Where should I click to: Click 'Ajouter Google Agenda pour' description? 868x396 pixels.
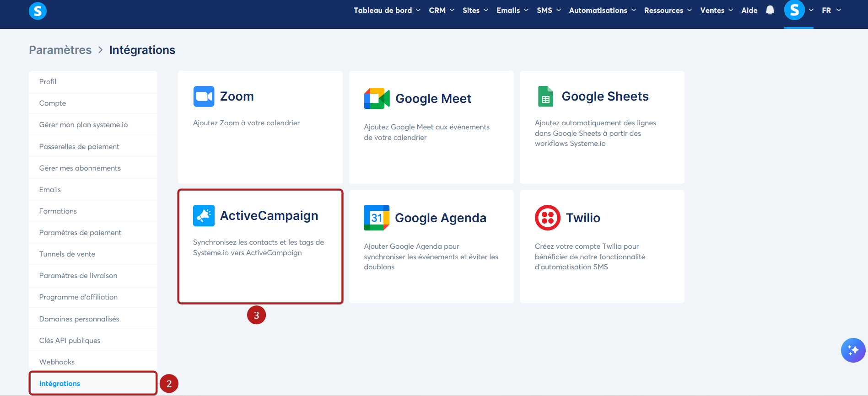click(431, 257)
